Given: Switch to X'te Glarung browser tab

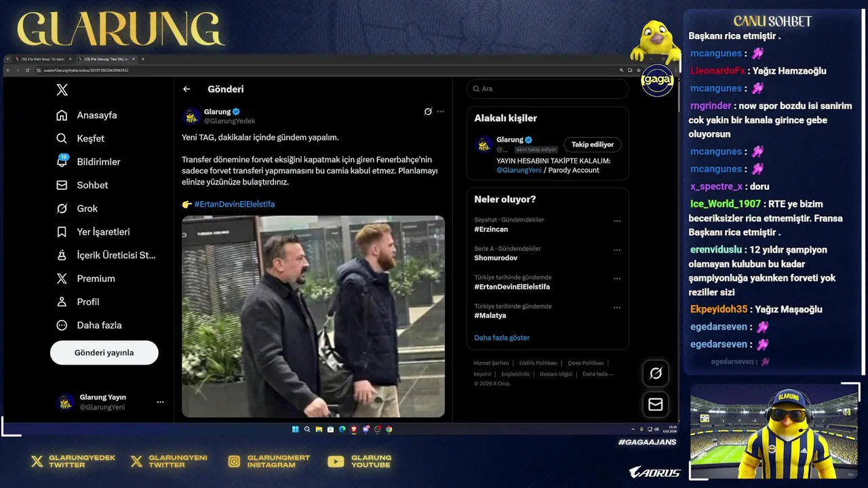Looking at the screenshot, I should [x=106, y=59].
